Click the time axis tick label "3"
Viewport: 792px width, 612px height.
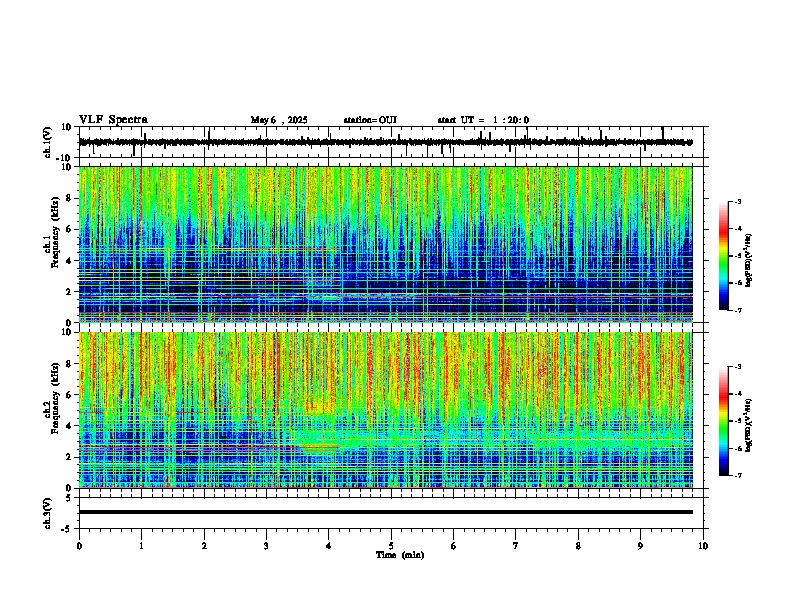pos(266,546)
